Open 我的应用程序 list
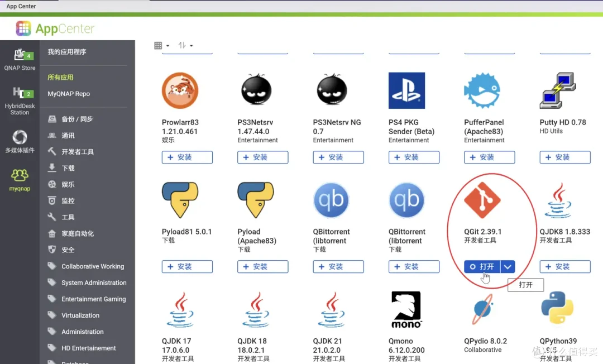The image size is (603, 364). [x=67, y=52]
